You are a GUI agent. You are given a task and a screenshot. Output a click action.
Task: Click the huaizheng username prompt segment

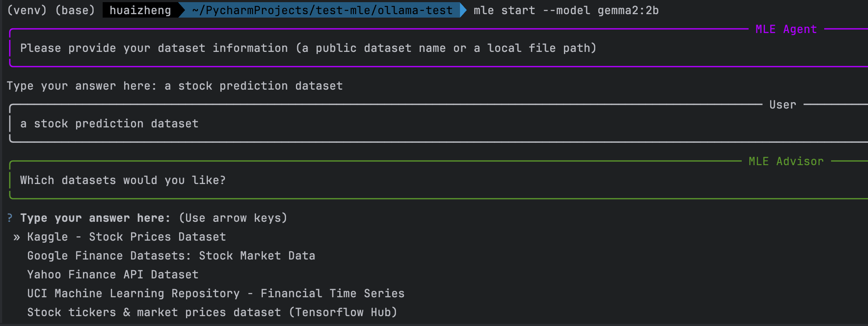tap(140, 10)
